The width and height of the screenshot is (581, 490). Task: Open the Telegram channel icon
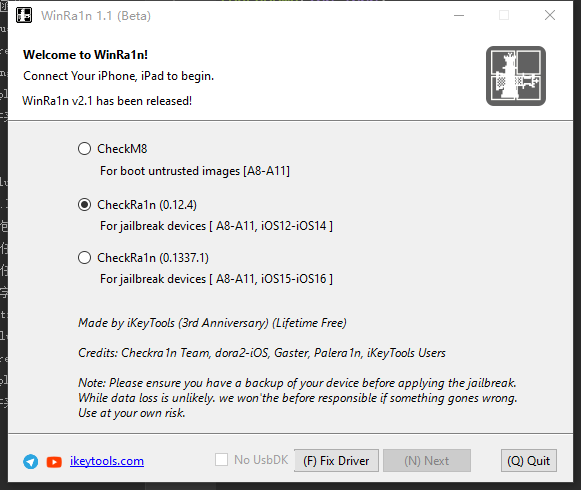[x=30, y=461]
